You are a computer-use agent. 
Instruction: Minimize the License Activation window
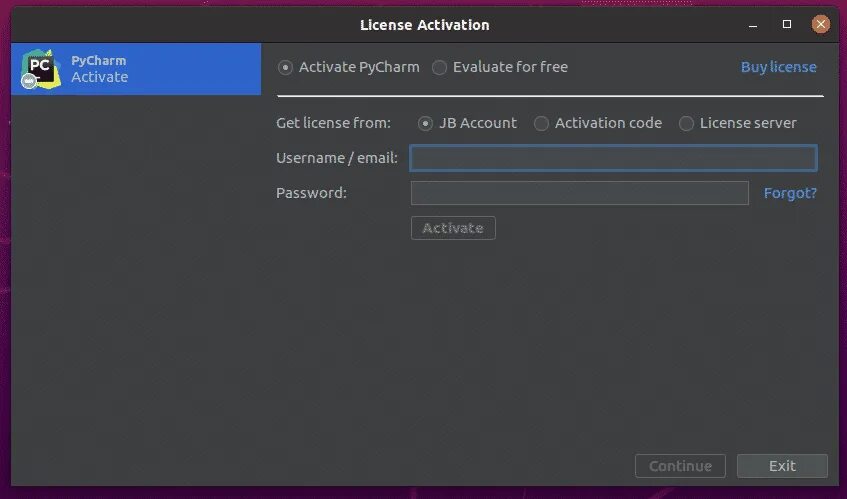(x=752, y=25)
